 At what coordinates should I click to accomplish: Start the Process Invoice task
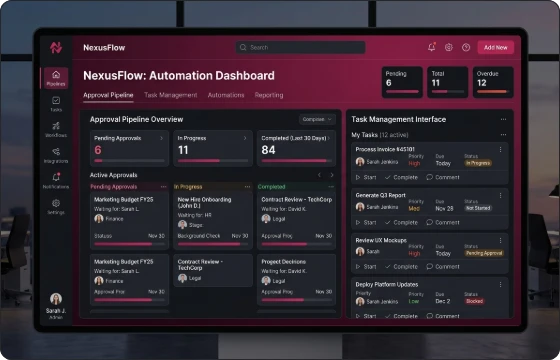tap(366, 177)
